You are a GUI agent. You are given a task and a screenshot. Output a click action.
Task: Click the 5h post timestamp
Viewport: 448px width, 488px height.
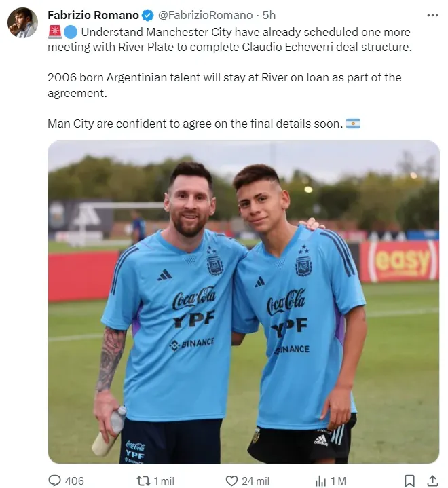(x=269, y=15)
